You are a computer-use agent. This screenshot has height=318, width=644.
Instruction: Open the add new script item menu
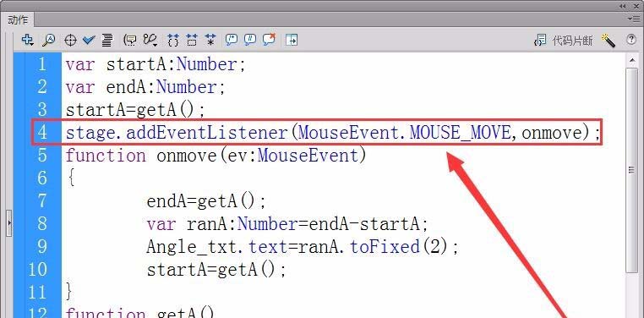pos(27,40)
